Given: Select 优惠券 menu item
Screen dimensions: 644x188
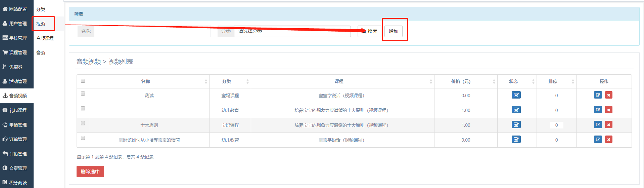Looking at the screenshot, I should (x=17, y=67).
